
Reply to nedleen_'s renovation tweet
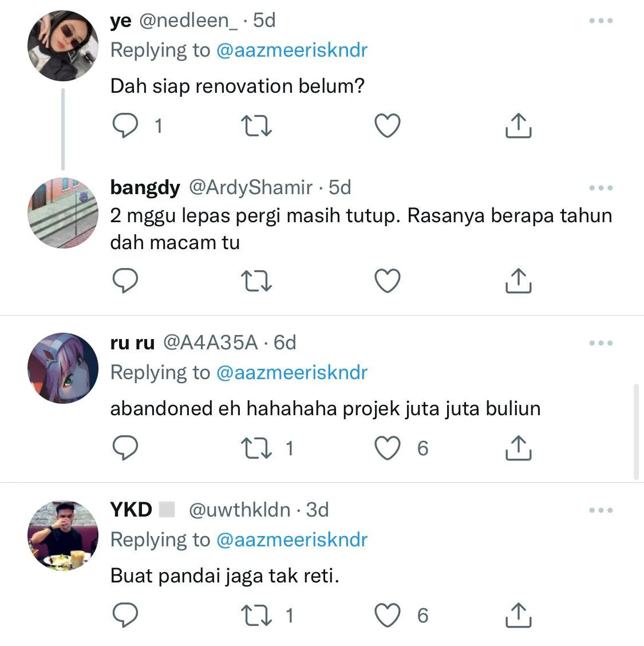click(x=125, y=125)
